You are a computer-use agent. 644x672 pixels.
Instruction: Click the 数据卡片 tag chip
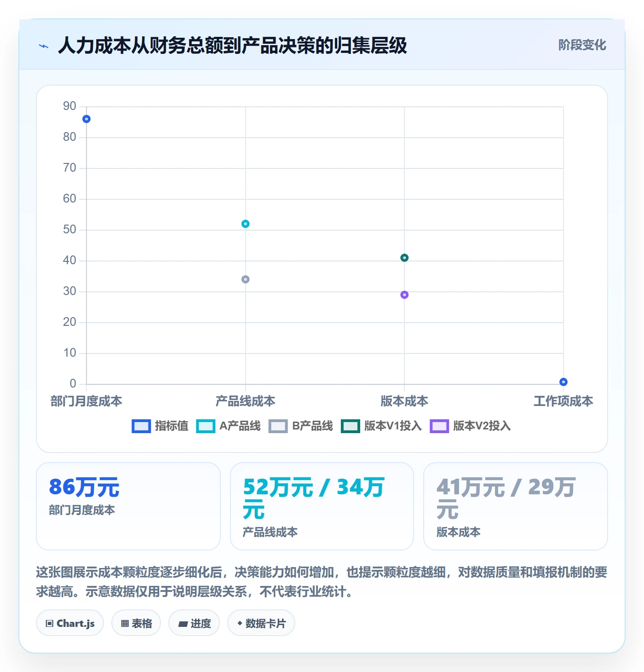click(x=261, y=623)
